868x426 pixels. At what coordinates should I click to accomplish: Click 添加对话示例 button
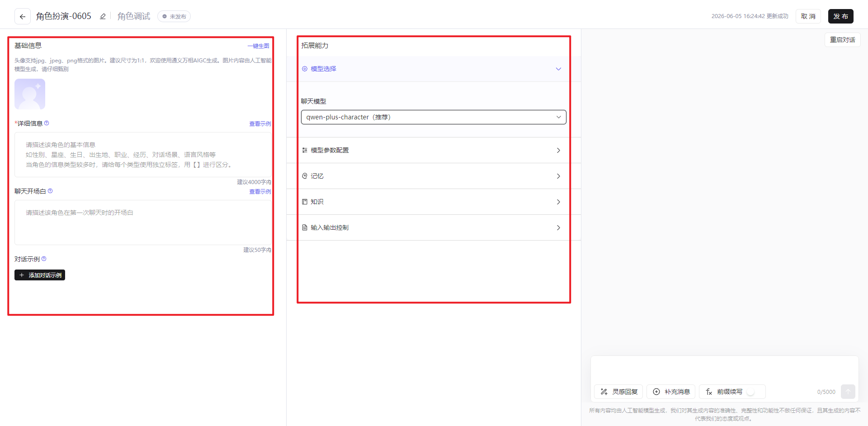click(x=40, y=275)
